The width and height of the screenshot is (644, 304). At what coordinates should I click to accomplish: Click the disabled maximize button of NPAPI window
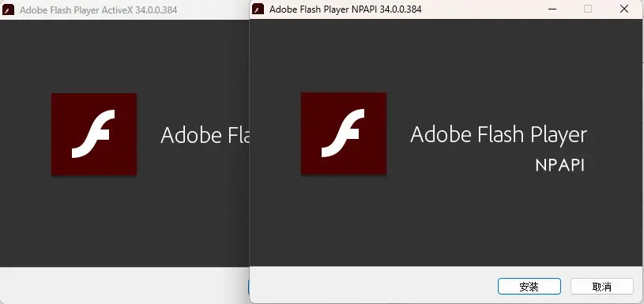[x=588, y=9]
